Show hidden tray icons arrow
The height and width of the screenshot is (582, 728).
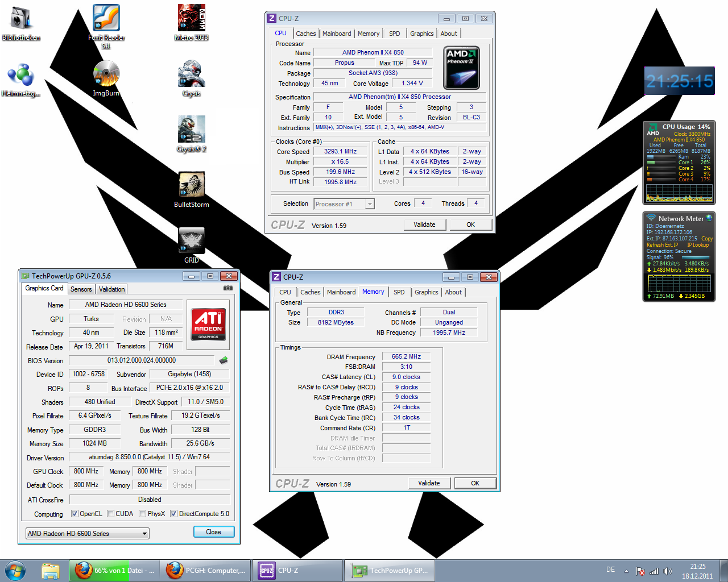[x=626, y=571]
